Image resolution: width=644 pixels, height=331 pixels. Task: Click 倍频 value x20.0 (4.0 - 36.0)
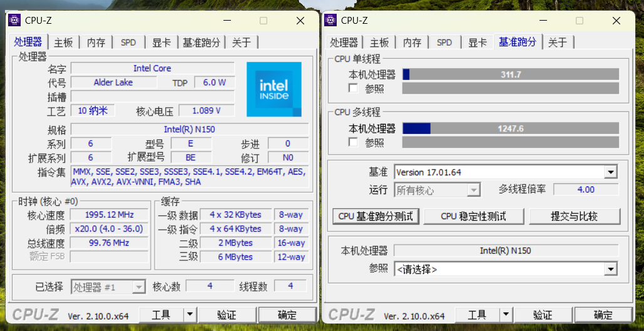pyautogui.click(x=110, y=229)
